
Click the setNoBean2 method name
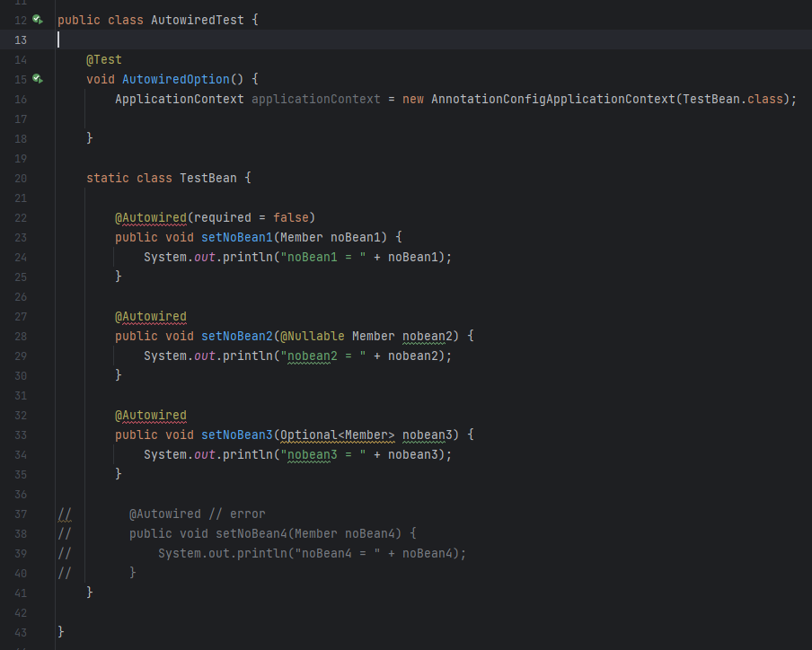pos(236,337)
